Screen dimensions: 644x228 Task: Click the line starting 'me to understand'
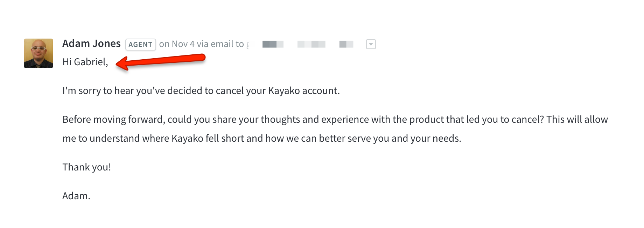click(262, 139)
